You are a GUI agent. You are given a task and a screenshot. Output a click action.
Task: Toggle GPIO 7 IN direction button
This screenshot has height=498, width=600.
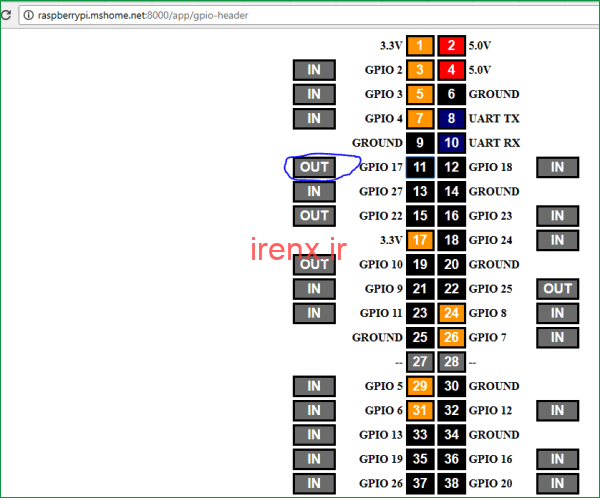click(x=558, y=337)
